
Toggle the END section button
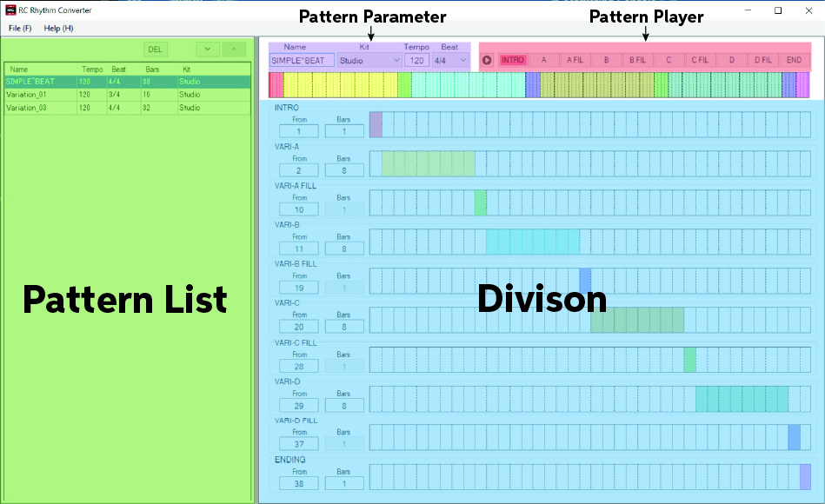point(794,60)
